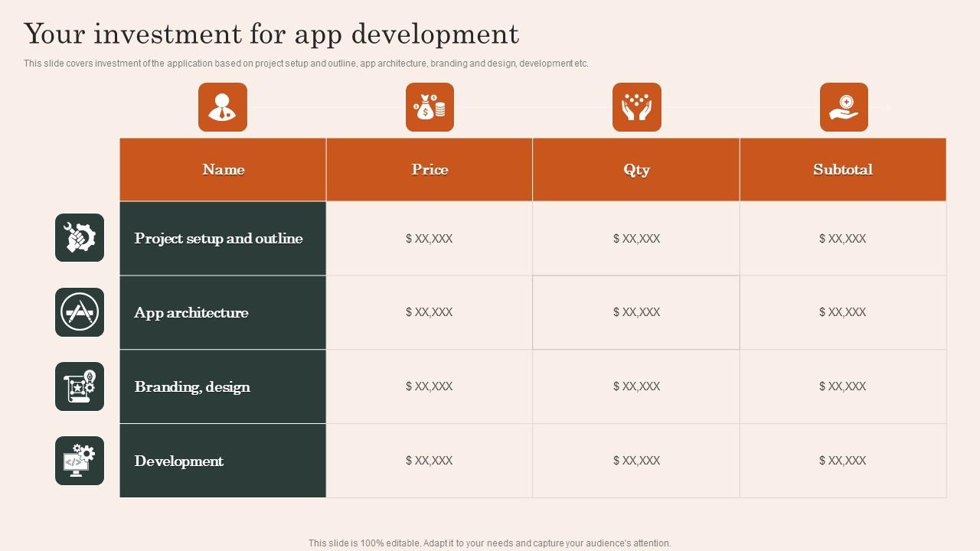Select the 'Branding, design' row label
The width and height of the screenshot is (980, 551).
223,387
